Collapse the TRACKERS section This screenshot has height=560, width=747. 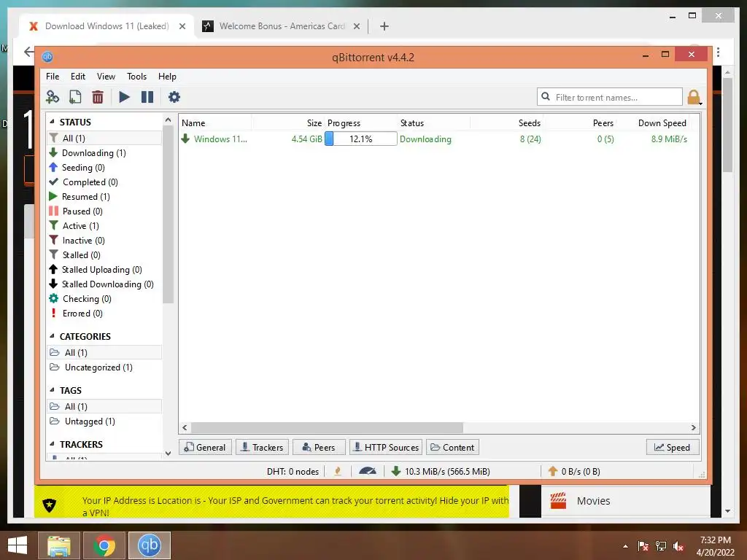[x=52, y=444]
